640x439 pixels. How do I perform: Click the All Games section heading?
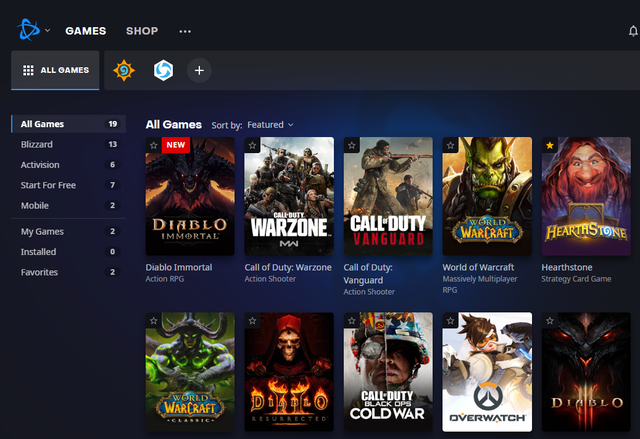174,124
